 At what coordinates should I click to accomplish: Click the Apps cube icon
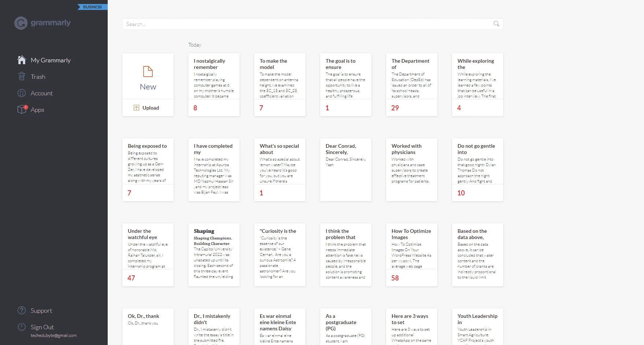(22, 109)
